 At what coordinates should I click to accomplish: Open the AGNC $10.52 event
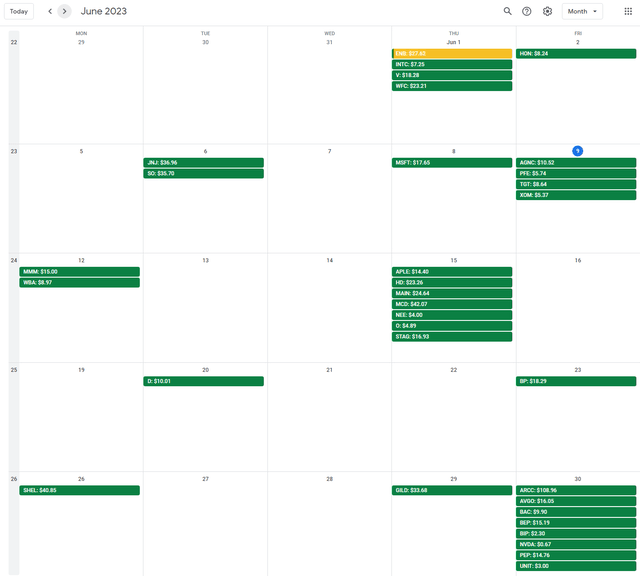576,162
